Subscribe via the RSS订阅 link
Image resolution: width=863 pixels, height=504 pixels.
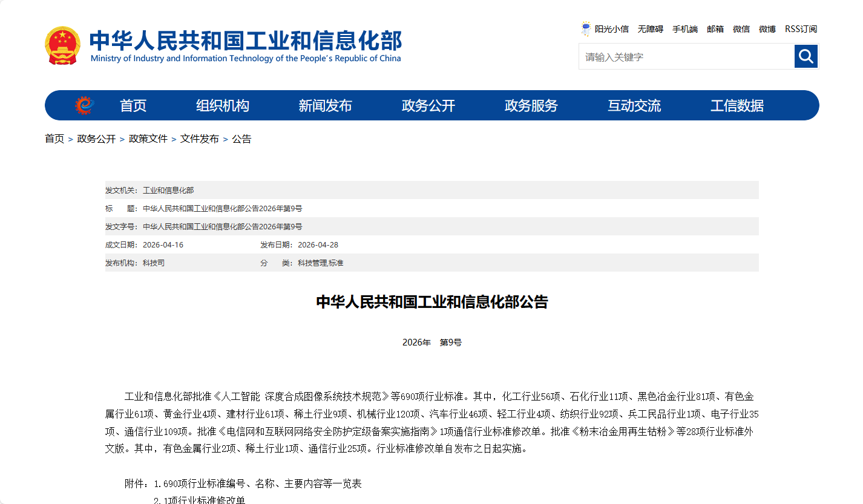[x=801, y=29]
